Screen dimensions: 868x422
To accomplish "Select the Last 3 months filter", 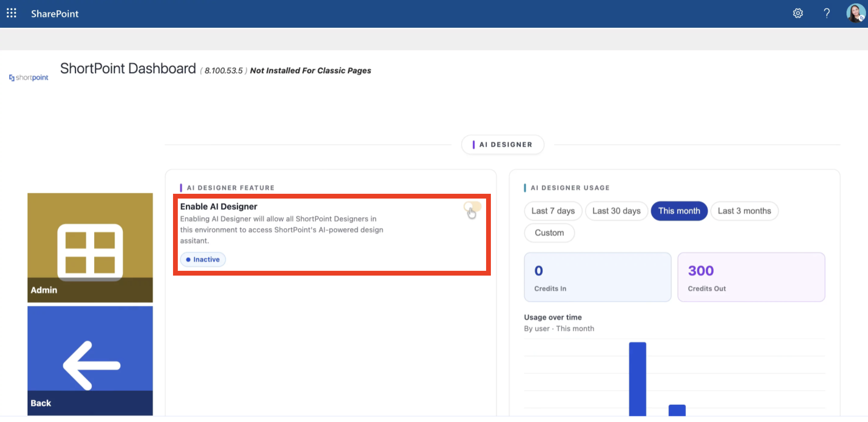I will [x=744, y=211].
